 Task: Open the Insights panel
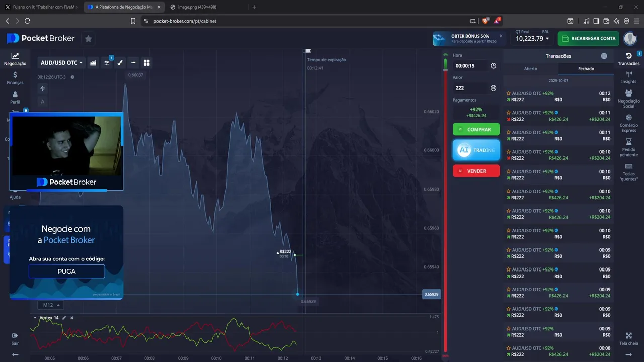pyautogui.click(x=628, y=77)
